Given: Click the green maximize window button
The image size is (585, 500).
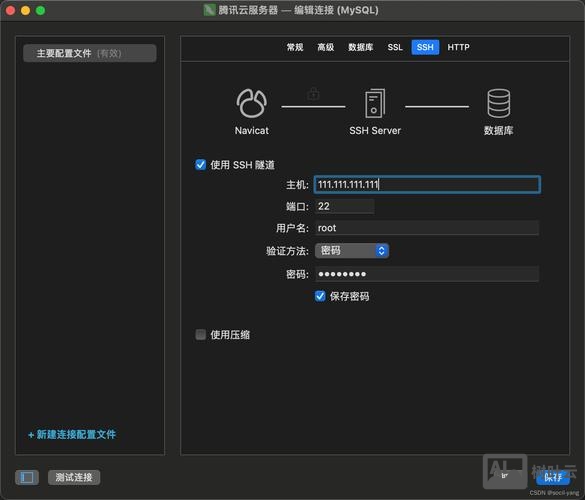Looking at the screenshot, I should pos(40,10).
